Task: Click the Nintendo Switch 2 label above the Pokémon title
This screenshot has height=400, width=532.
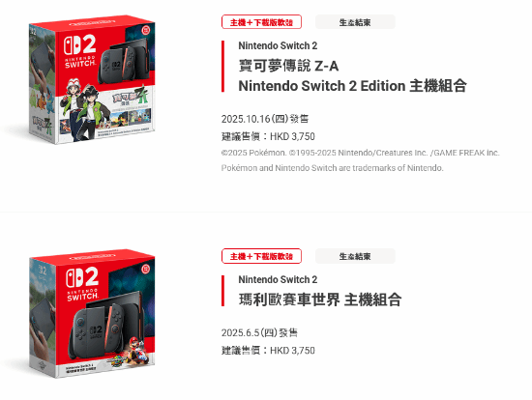Action: [x=278, y=45]
